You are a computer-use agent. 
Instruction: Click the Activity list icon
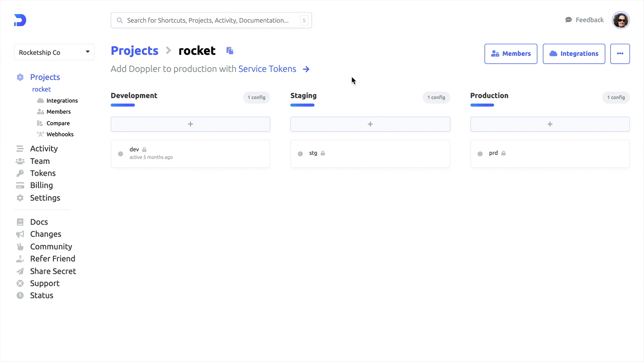tap(20, 148)
